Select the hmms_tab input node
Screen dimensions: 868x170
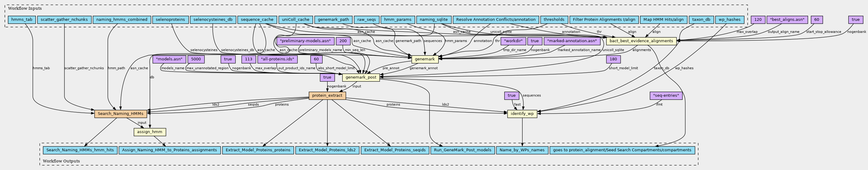[x=22, y=20]
